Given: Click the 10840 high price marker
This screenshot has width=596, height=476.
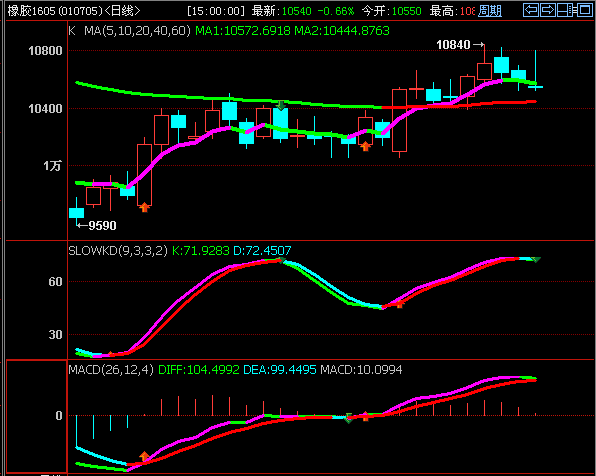Looking at the screenshot, I should pyautogui.click(x=453, y=45).
